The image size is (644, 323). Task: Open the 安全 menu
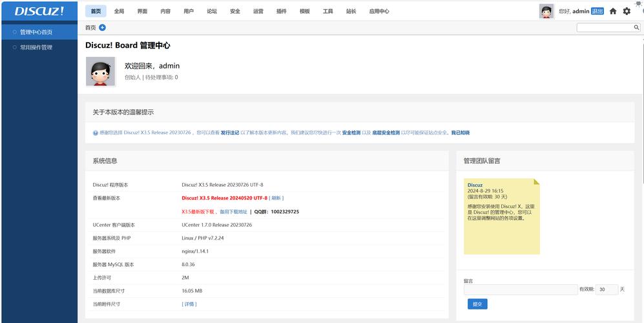coord(235,11)
